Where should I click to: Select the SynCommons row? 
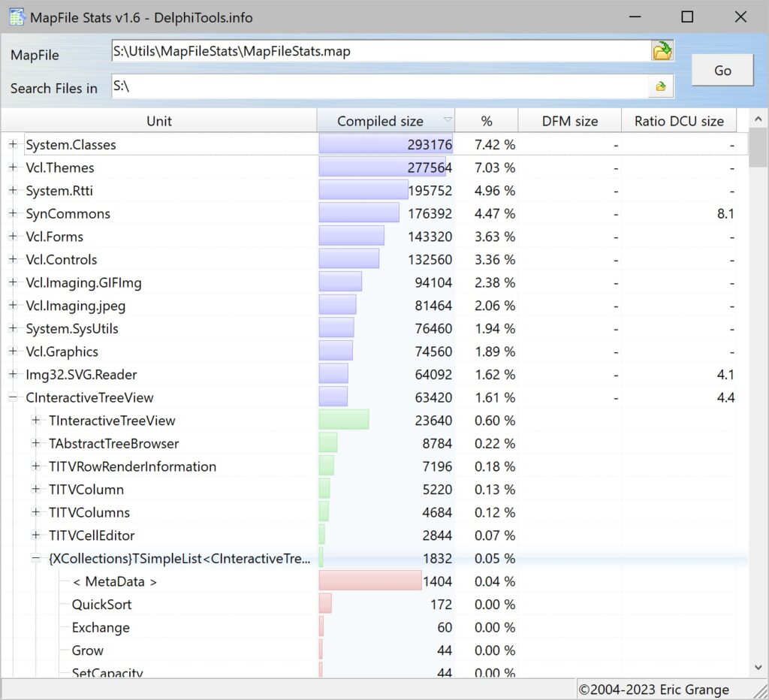[x=374, y=213]
